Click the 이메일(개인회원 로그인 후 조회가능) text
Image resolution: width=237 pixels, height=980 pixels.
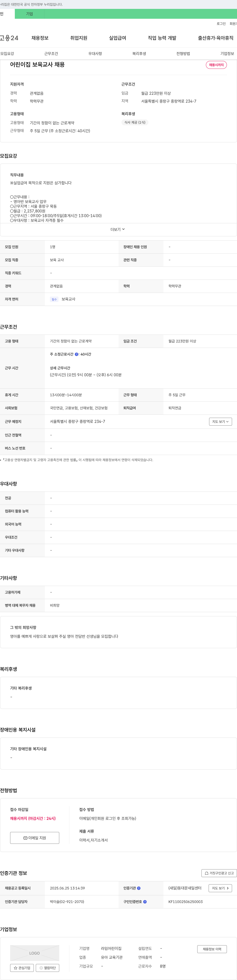(x=108, y=818)
